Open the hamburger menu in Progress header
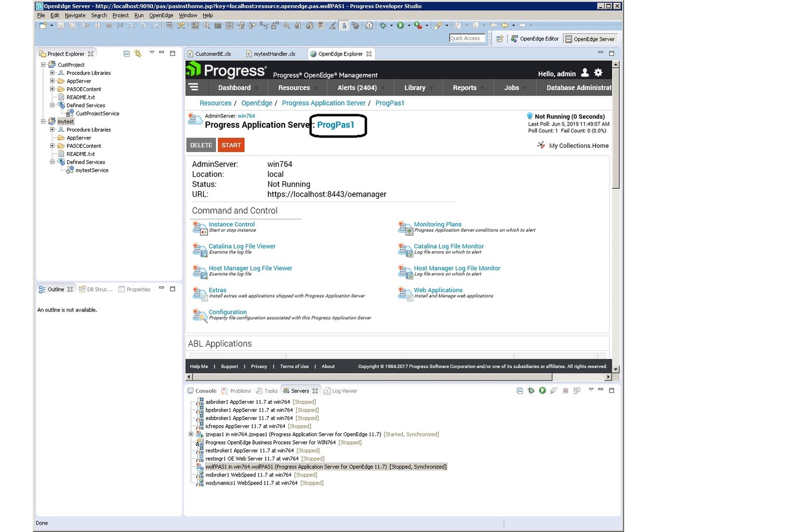The image size is (798, 532). 194,87
